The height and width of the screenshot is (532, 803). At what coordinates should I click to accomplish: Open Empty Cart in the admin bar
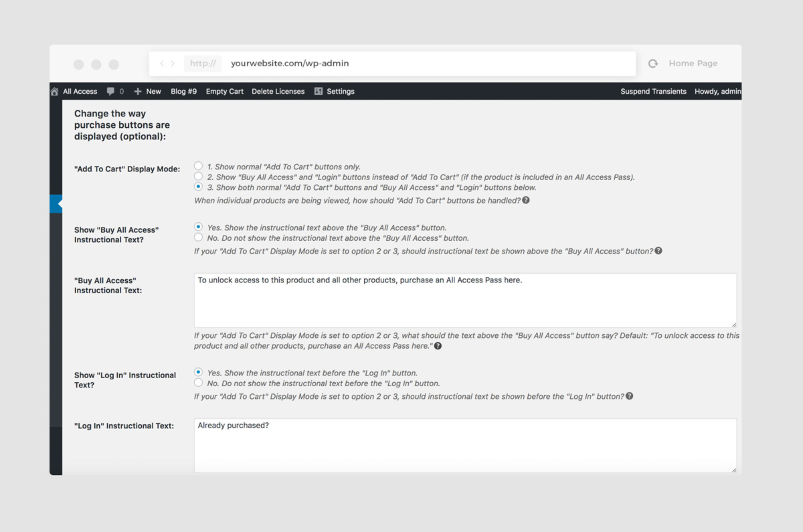pos(224,92)
